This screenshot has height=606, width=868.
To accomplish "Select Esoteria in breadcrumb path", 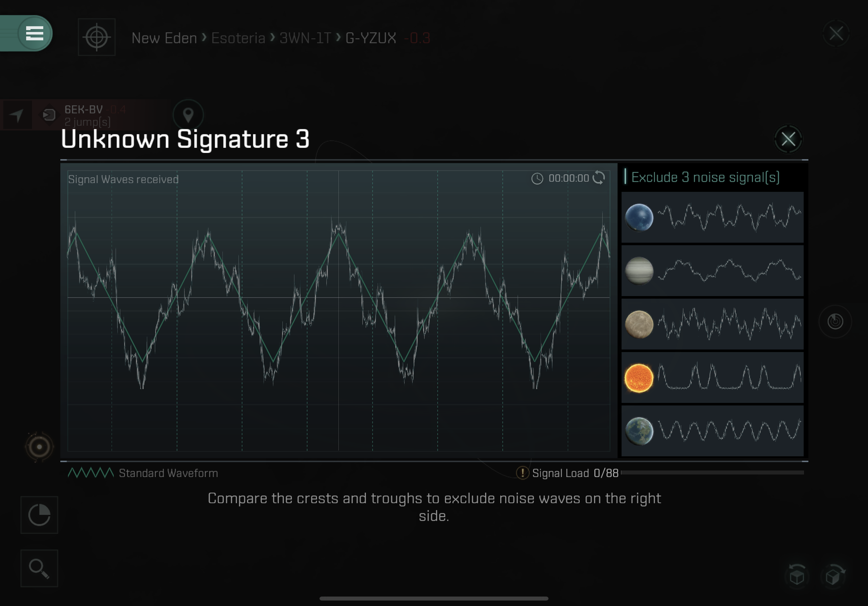I will coord(238,38).
